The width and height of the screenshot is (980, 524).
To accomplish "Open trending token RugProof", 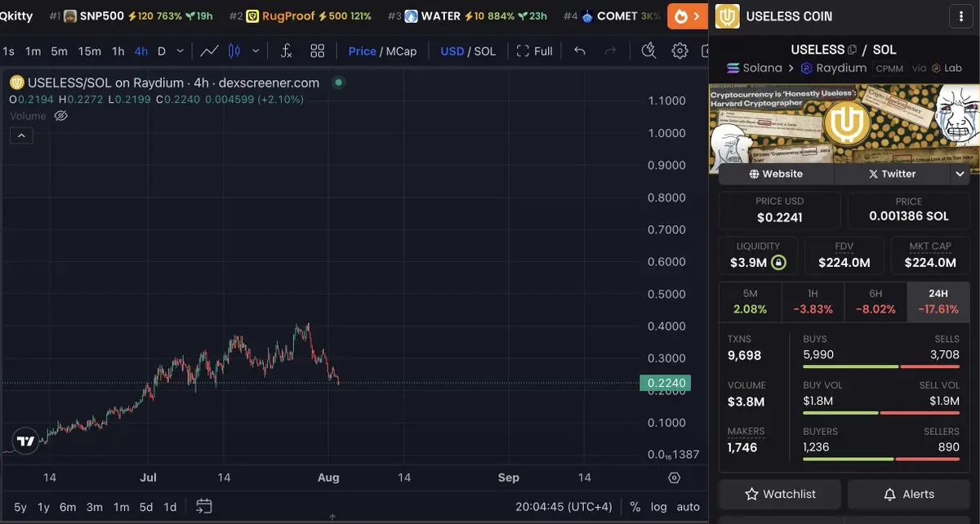I will (301, 16).
